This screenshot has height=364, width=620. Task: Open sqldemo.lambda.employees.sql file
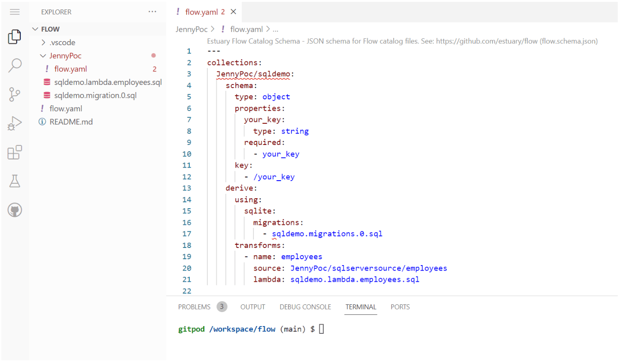108,82
